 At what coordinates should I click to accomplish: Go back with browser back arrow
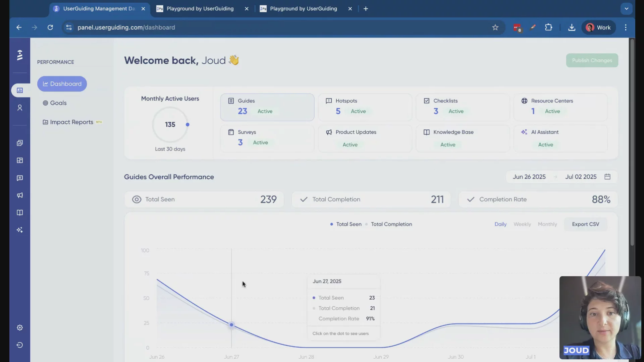click(x=19, y=27)
